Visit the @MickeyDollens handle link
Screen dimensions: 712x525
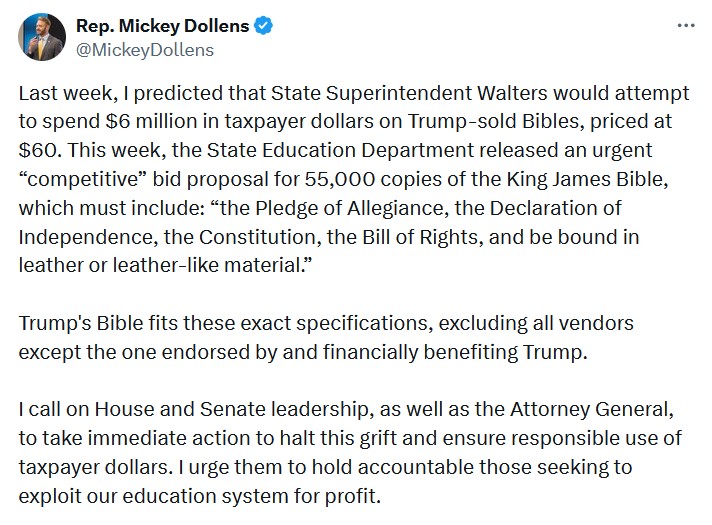click(145, 50)
